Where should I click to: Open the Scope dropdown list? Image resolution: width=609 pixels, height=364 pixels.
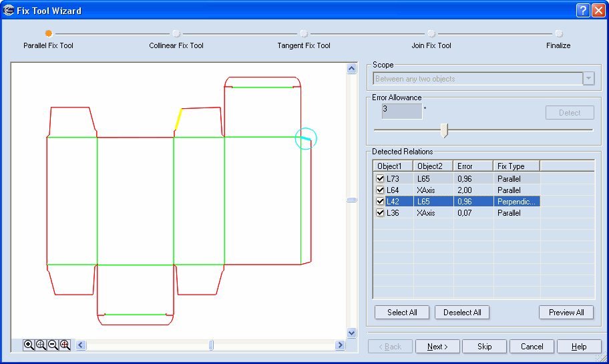588,79
